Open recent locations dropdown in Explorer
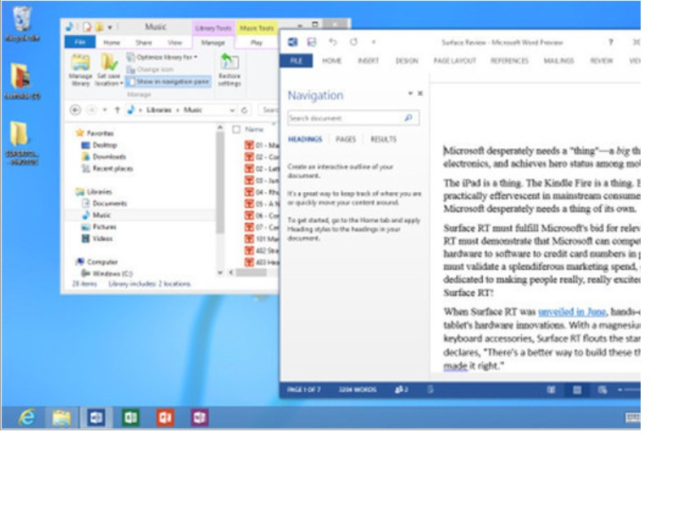This screenshot has height=523, width=700. (x=105, y=110)
